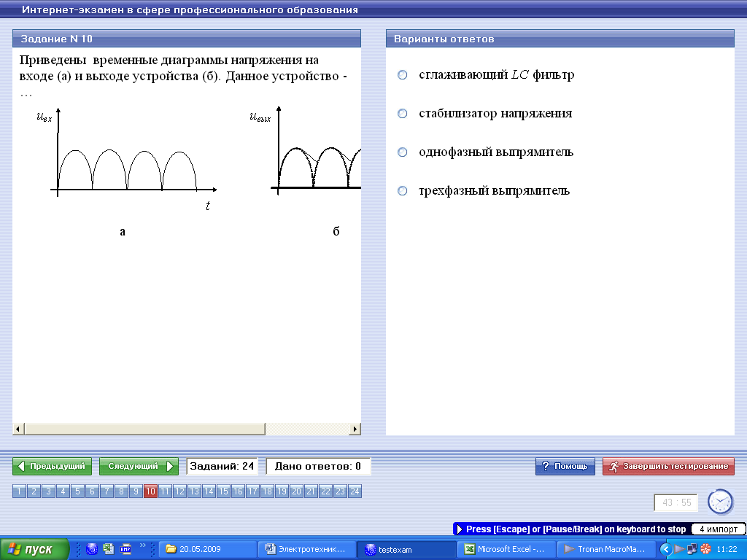Click 'Варианты ответов' panel header
747x560 pixels.
[560, 39]
